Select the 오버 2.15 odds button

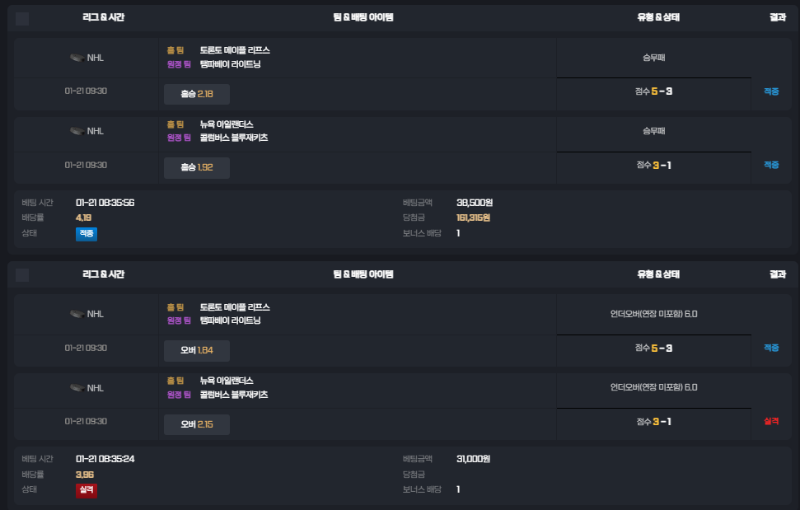(x=197, y=424)
